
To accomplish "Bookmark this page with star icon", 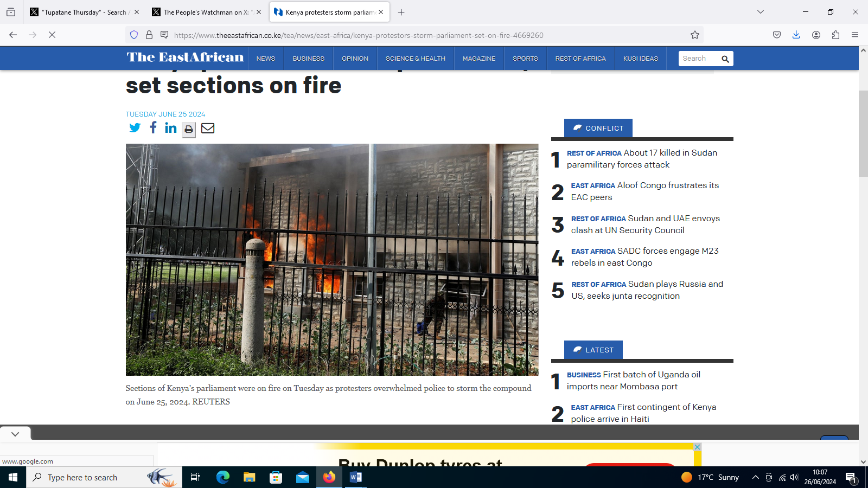I will tap(695, 35).
